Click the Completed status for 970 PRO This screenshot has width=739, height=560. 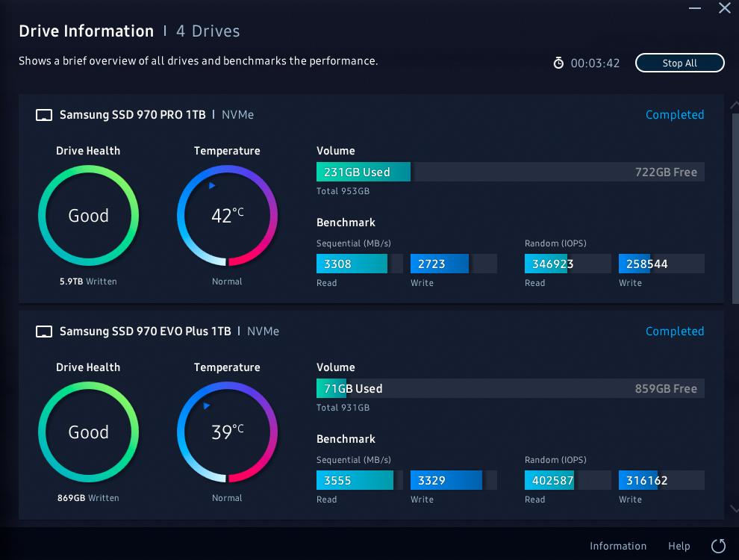(675, 114)
